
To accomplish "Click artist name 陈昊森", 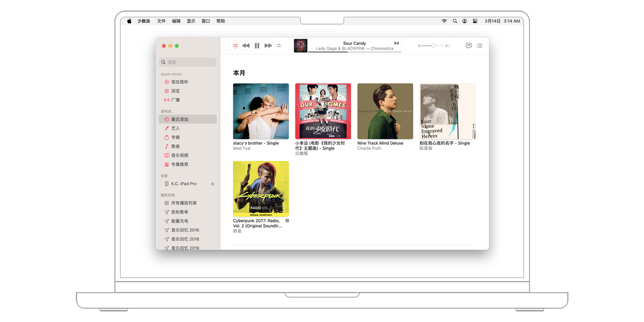I will coord(425,148).
